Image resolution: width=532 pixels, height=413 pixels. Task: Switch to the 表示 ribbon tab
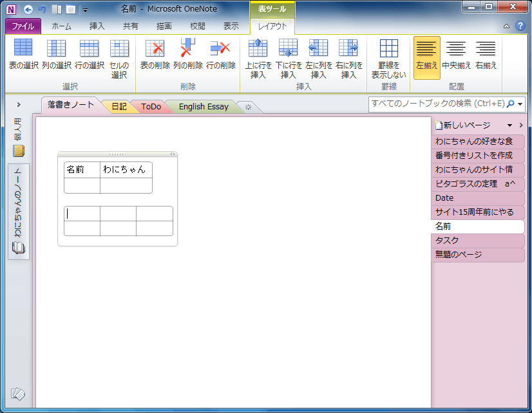pos(231,26)
